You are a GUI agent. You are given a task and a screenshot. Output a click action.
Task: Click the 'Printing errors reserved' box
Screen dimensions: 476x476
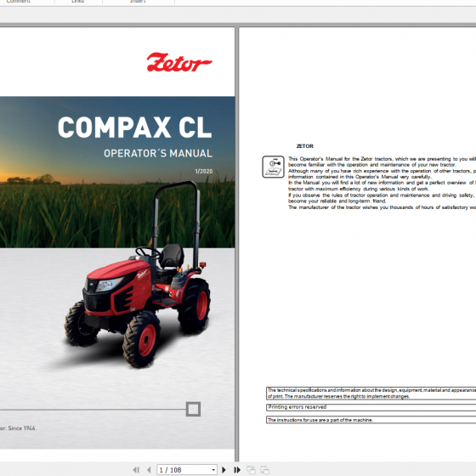[371, 407]
